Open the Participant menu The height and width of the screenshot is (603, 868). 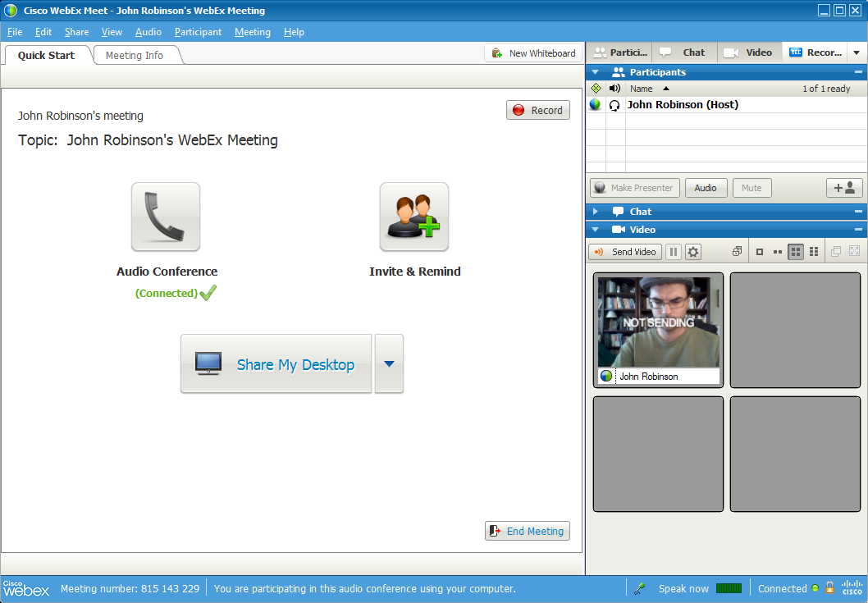[198, 32]
